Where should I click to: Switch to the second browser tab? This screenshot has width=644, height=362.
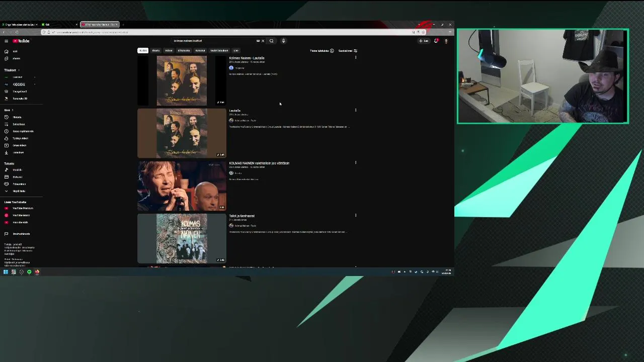point(59,24)
